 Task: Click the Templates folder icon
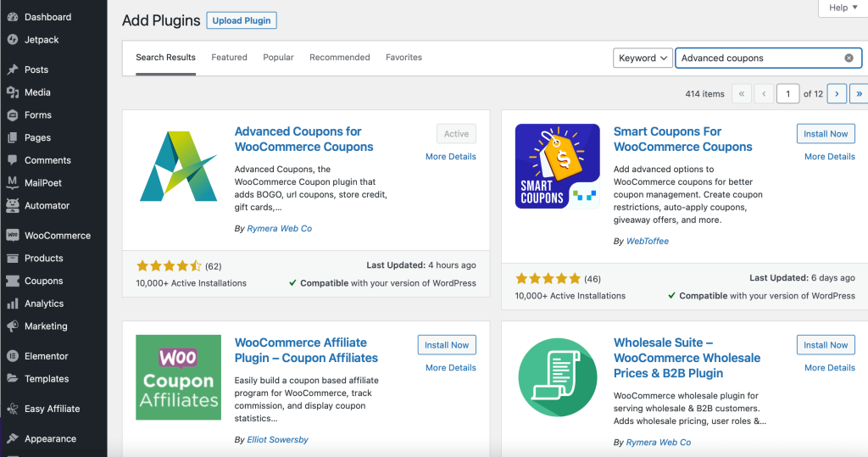coord(12,378)
